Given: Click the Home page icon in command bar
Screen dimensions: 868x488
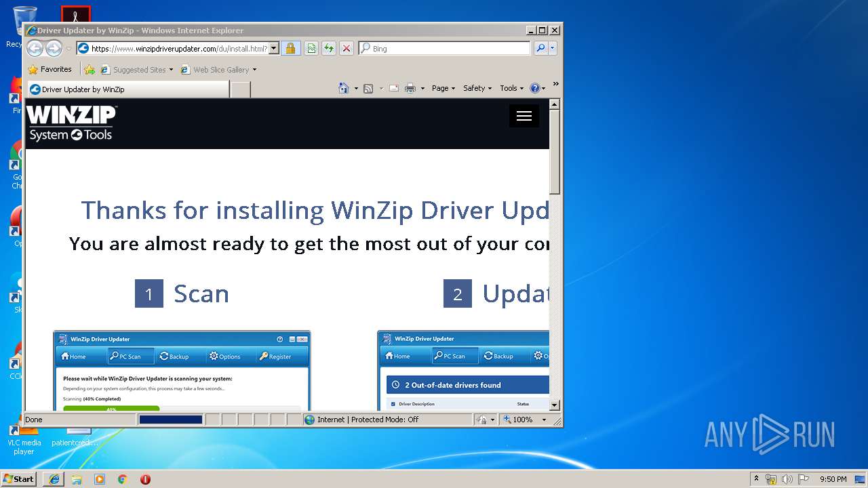Looking at the screenshot, I should [344, 88].
